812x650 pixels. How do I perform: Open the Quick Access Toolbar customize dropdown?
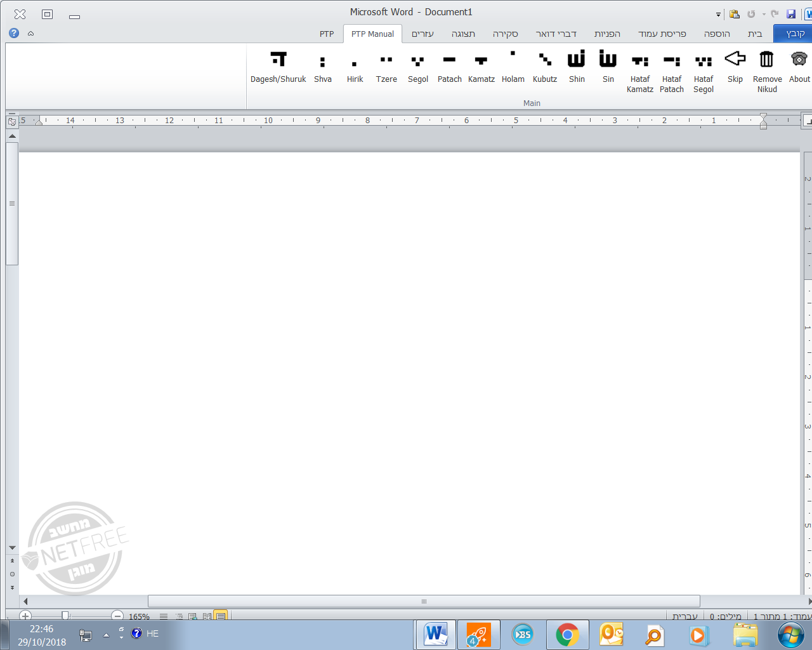coord(718,15)
